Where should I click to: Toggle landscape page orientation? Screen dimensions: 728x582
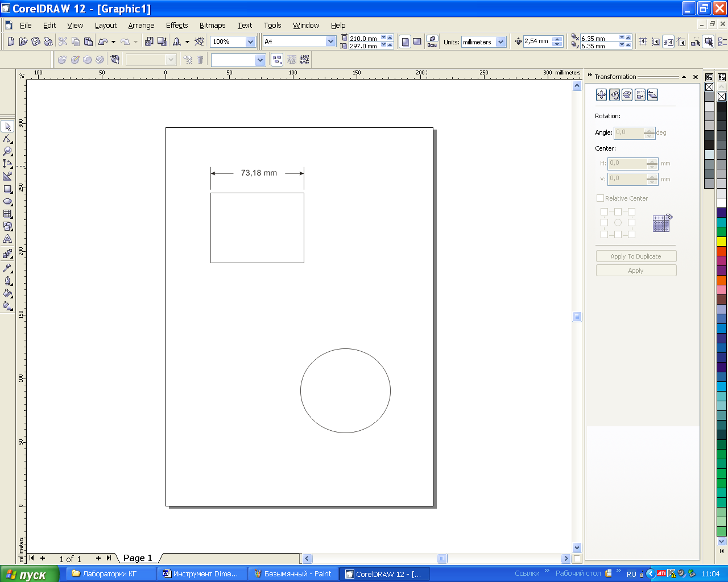pyautogui.click(x=417, y=41)
